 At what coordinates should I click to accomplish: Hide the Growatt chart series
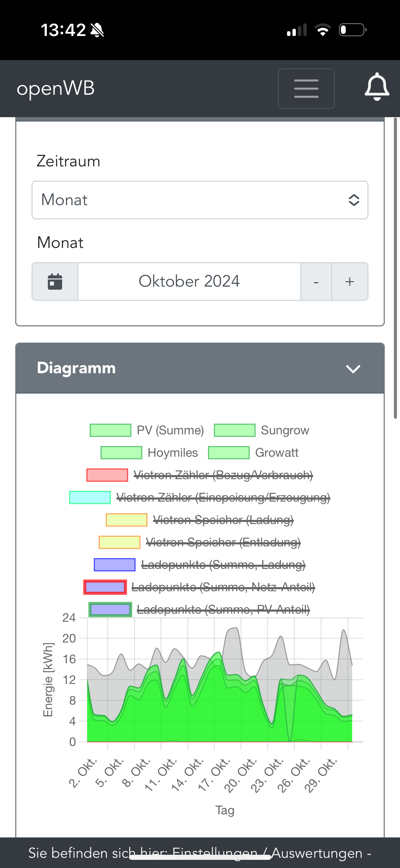point(253,453)
